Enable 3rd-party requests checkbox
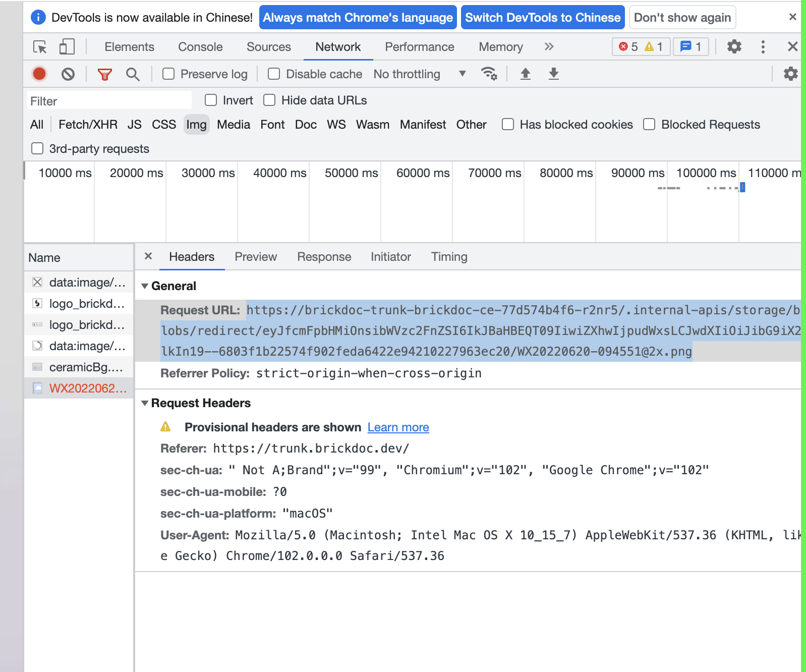The width and height of the screenshot is (806, 672). pos(37,148)
